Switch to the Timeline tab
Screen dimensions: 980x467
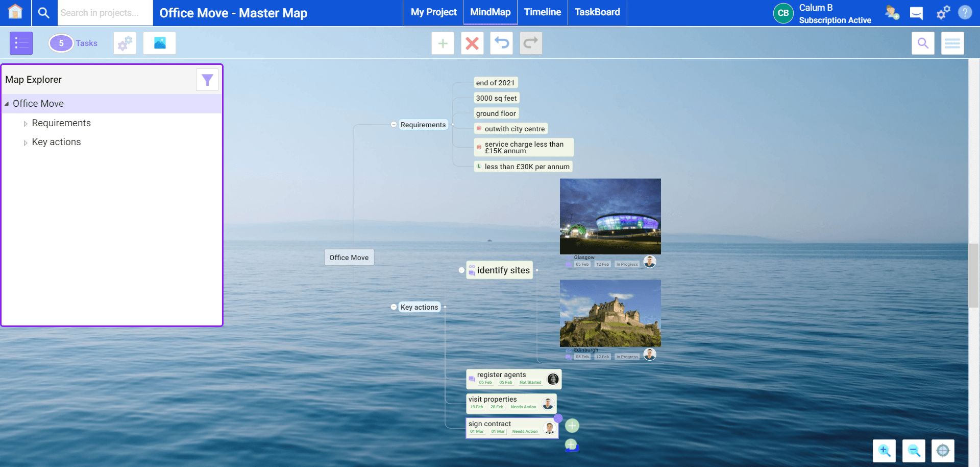pyautogui.click(x=542, y=12)
